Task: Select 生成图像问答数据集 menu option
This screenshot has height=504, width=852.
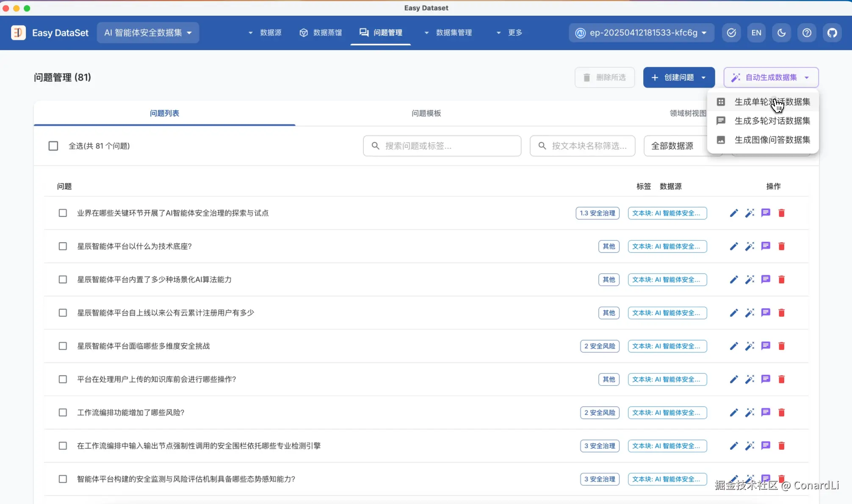Action: tap(772, 140)
